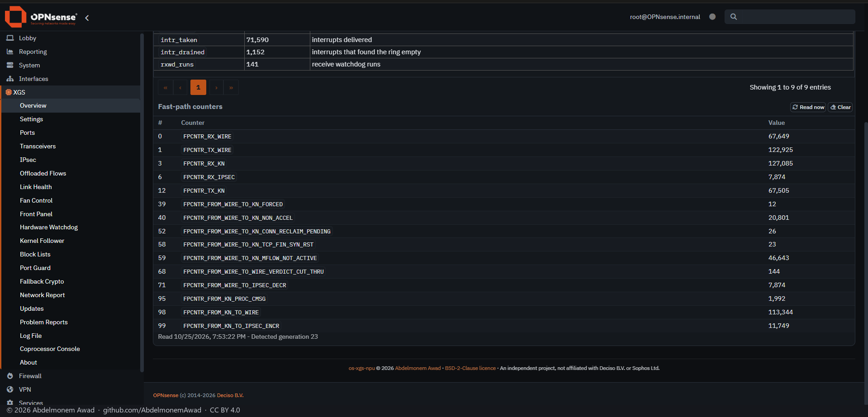Go to previous page of table
868x417 pixels.
[180, 87]
